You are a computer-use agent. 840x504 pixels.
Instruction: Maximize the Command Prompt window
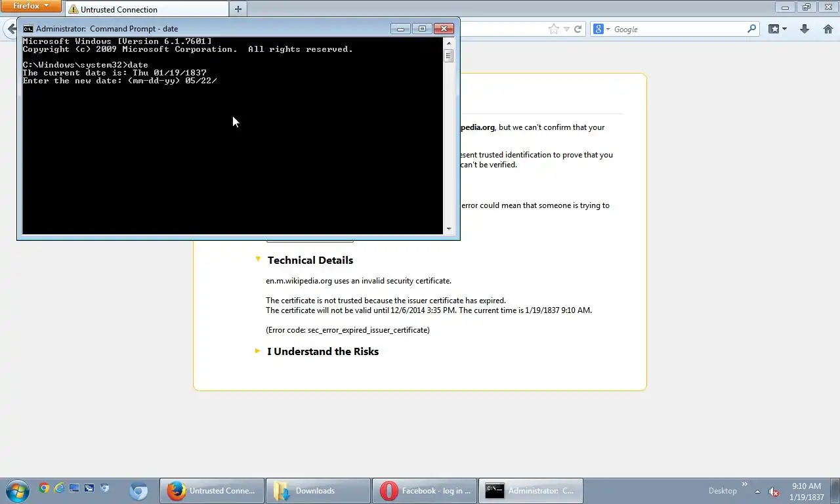[x=422, y=28]
